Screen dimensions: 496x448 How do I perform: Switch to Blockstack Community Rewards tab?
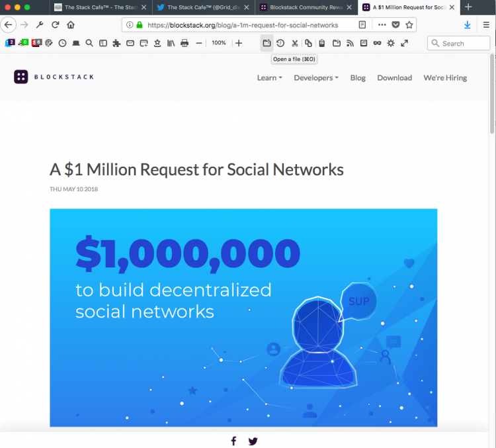tap(306, 7)
